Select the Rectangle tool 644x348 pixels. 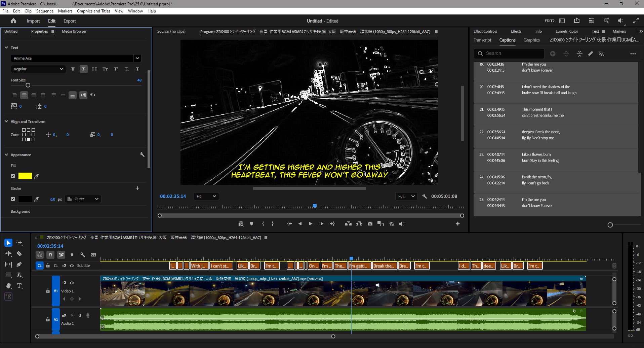tap(8, 275)
